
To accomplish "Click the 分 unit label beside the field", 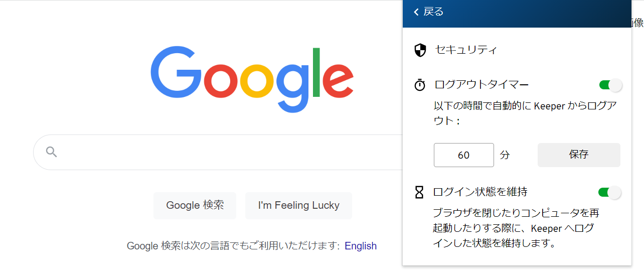I will 505,155.
